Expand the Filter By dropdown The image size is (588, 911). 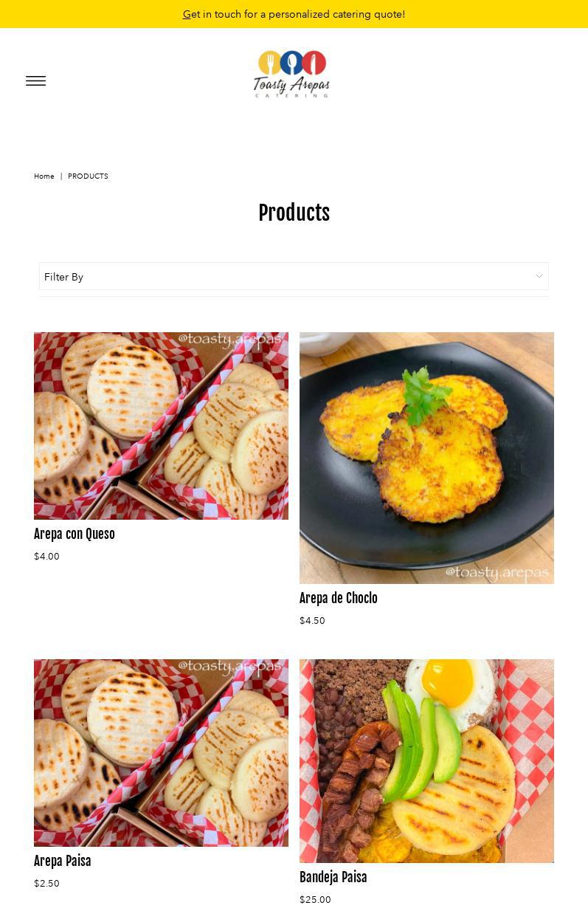tap(294, 276)
